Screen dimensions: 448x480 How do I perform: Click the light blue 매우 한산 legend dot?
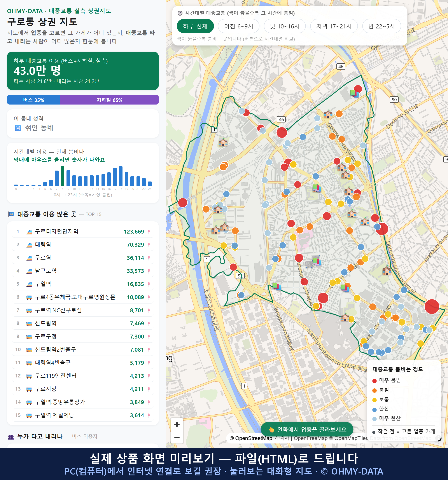pos(374,419)
